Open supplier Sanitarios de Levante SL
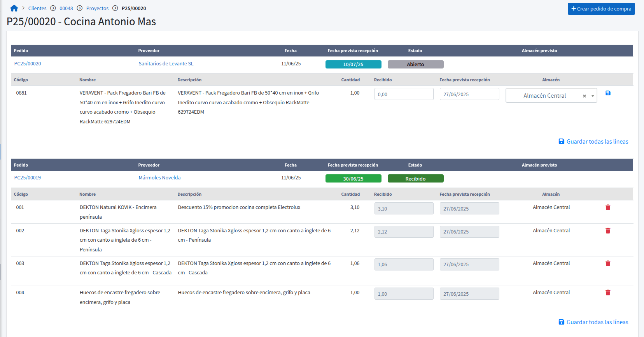Screen dimensions: 644x337 tap(166, 64)
